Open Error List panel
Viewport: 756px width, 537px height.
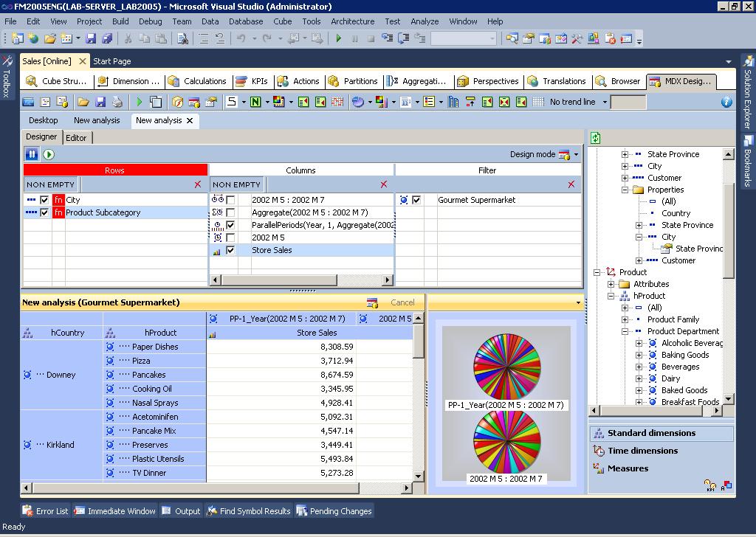(x=47, y=511)
